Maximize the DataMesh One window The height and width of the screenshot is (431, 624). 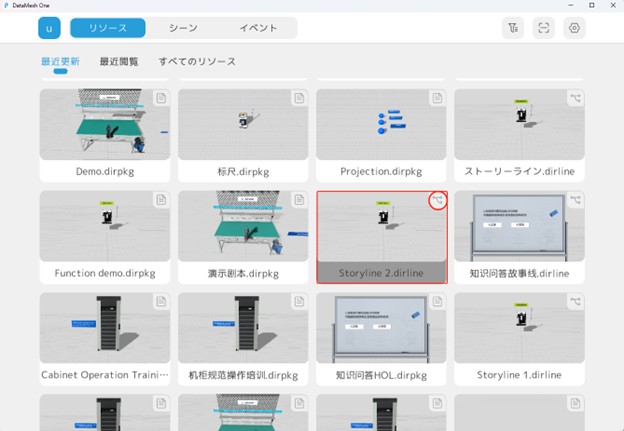pyautogui.click(x=592, y=5)
